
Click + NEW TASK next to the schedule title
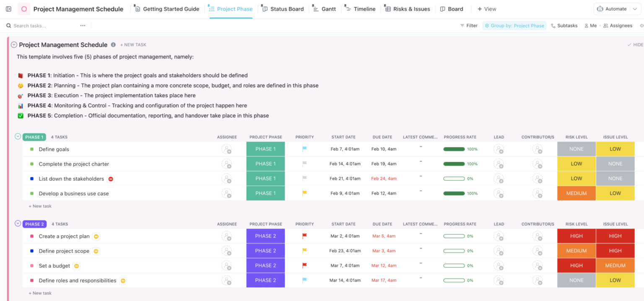(133, 44)
